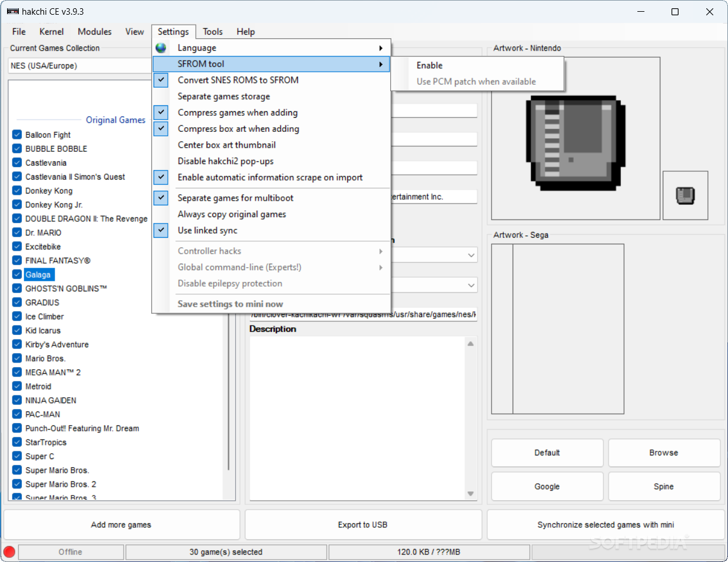Close the Settings menu via its header
728x562 pixels.
[x=173, y=32]
